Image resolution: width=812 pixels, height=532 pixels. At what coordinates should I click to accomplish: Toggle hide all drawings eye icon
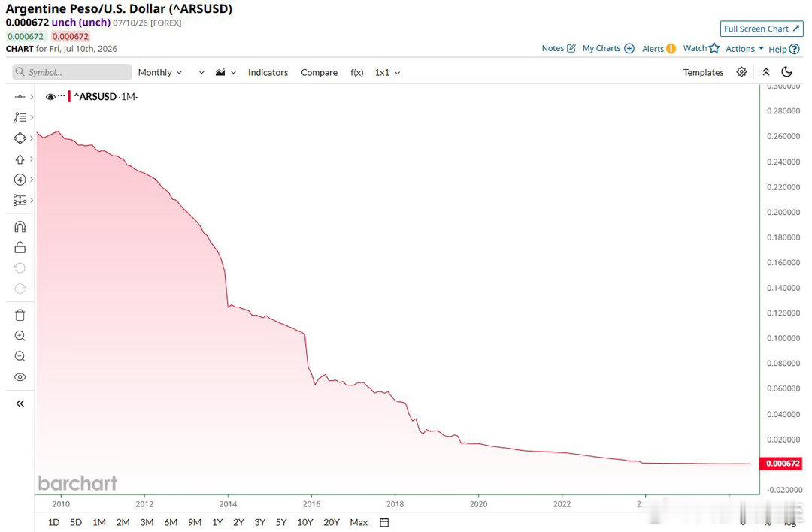tap(20, 377)
